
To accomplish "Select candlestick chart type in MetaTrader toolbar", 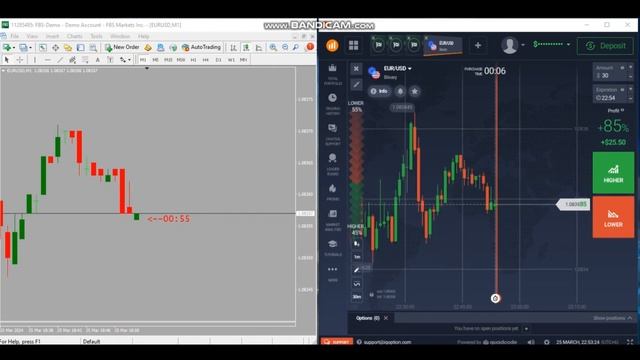I will (246, 48).
